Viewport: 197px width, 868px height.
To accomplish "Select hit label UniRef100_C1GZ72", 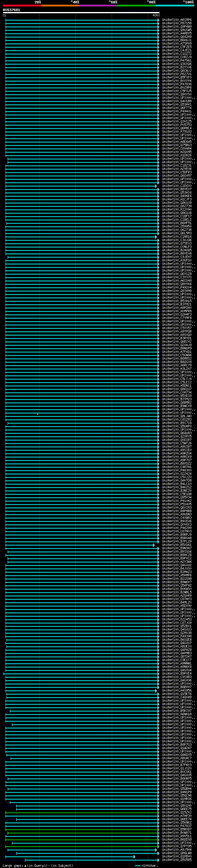I will 177,54.
